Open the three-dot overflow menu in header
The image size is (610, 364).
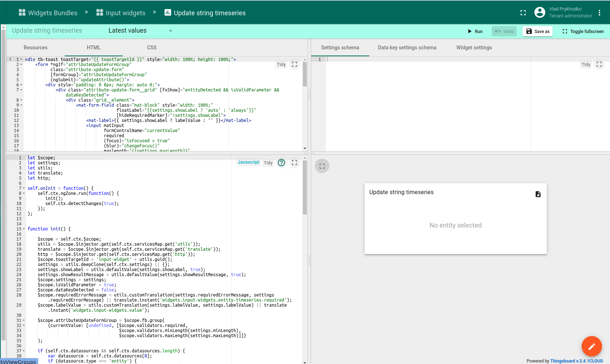pyautogui.click(x=600, y=12)
